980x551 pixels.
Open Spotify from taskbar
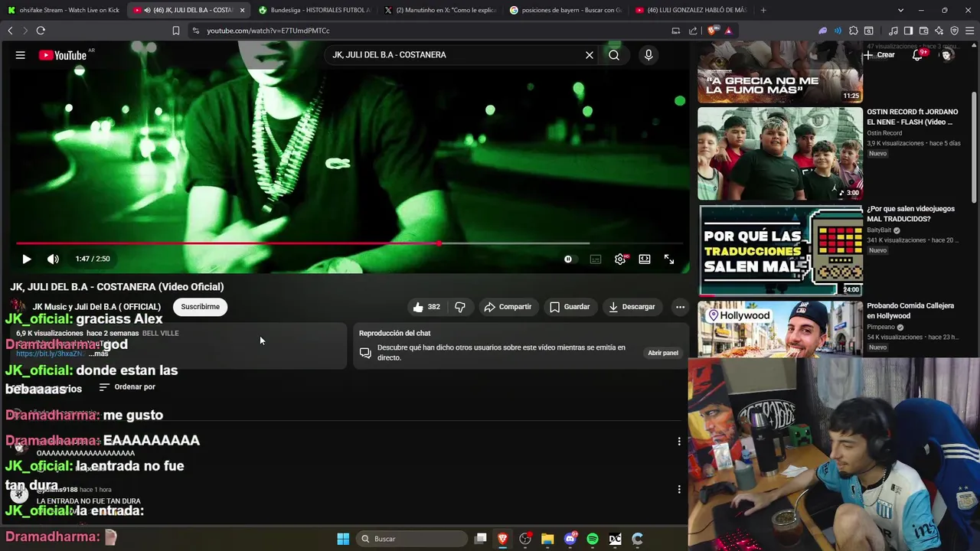pyautogui.click(x=593, y=539)
